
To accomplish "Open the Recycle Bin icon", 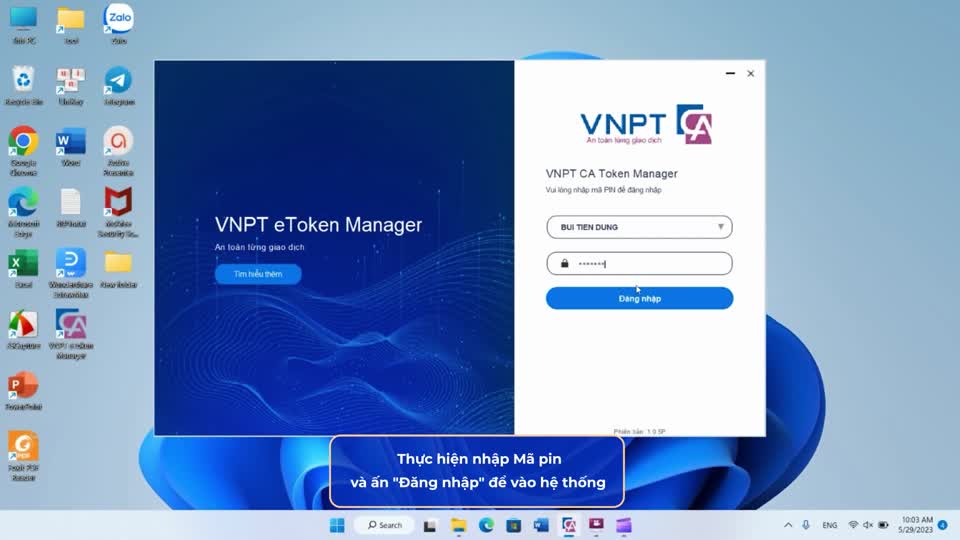I will pos(23,84).
